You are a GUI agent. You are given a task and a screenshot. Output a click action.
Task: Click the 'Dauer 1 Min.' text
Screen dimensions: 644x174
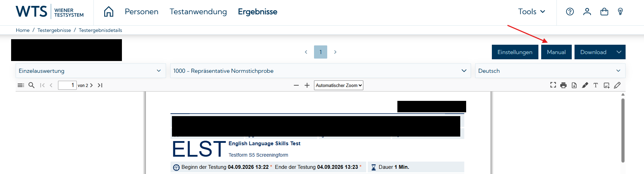pyautogui.click(x=394, y=167)
